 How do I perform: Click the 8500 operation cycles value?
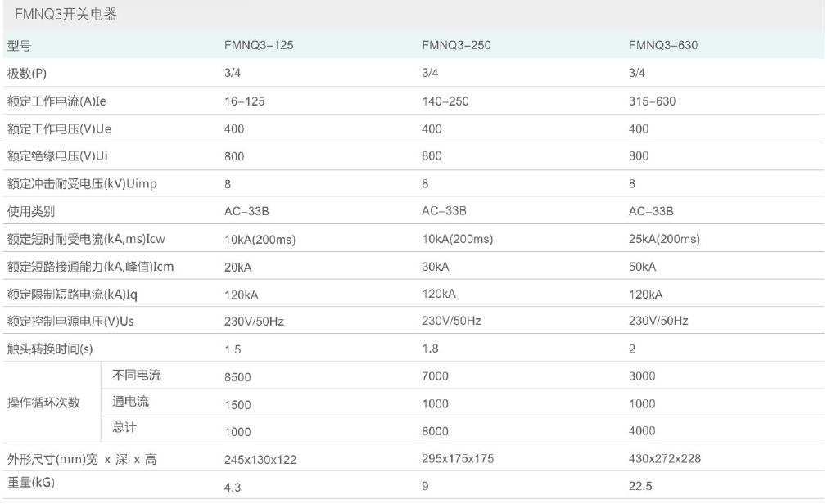pyautogui.click(x=237, y=377)
